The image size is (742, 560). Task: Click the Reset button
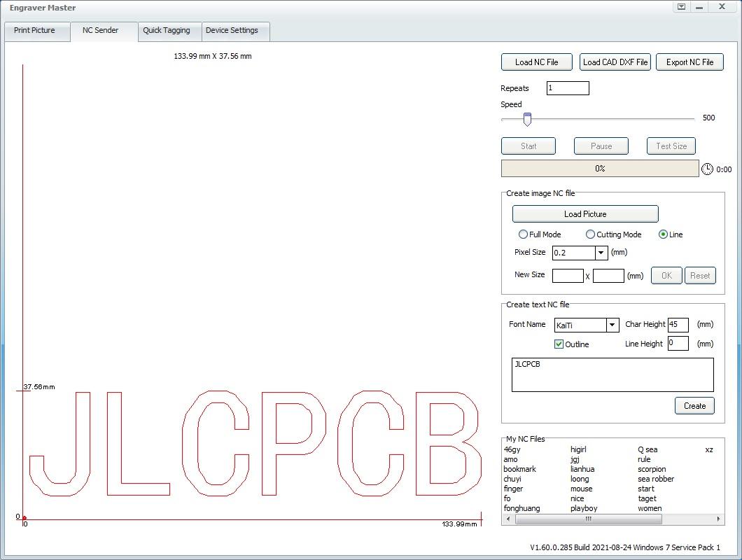pyautogui.click(x=700, y=276)
